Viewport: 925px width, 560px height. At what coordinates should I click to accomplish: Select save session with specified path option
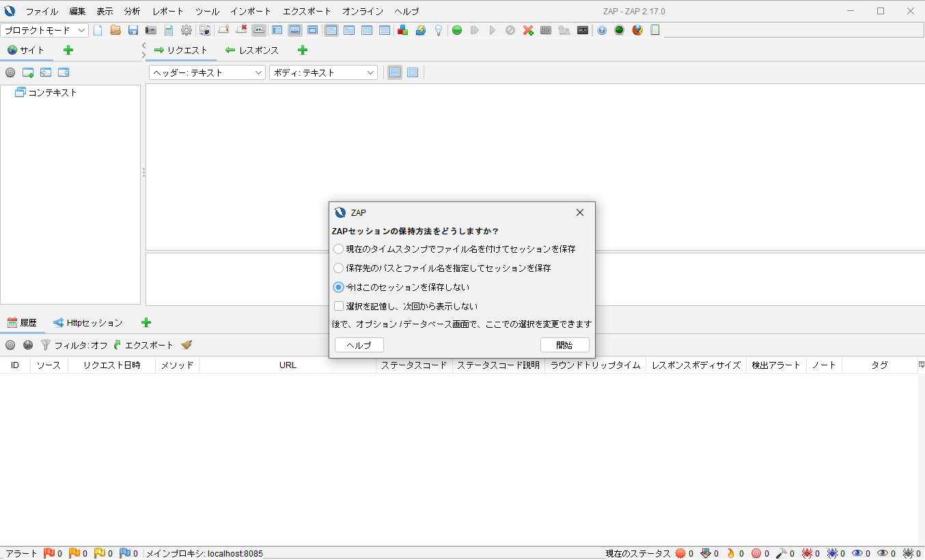442,268
